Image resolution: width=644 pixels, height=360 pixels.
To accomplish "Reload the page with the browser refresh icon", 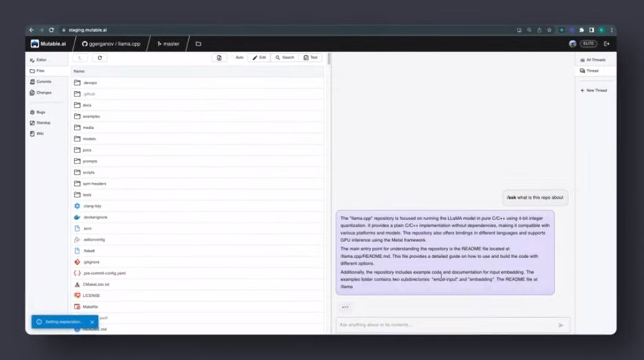I will point(51,30).
